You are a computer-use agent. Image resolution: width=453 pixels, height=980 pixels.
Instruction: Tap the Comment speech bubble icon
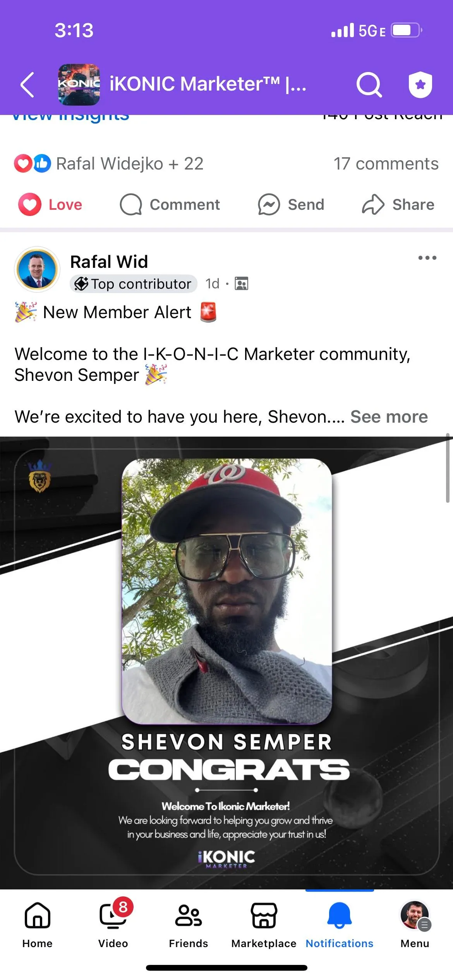(x=131, y=204)
